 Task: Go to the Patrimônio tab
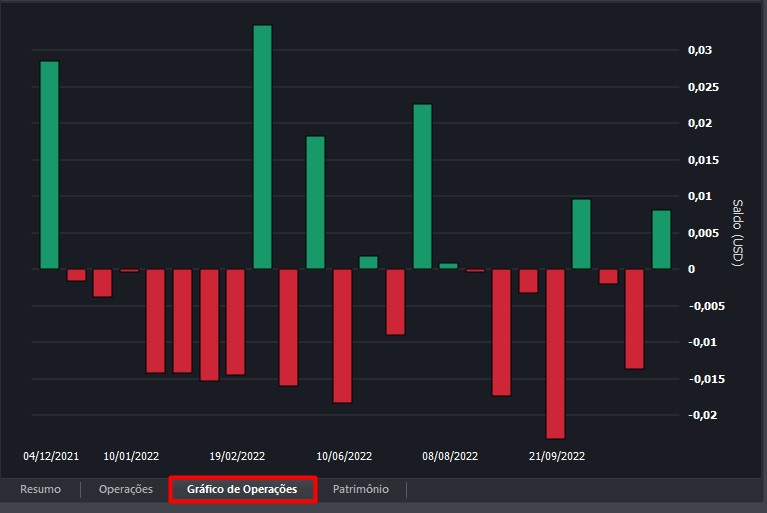tap(361, 489)
